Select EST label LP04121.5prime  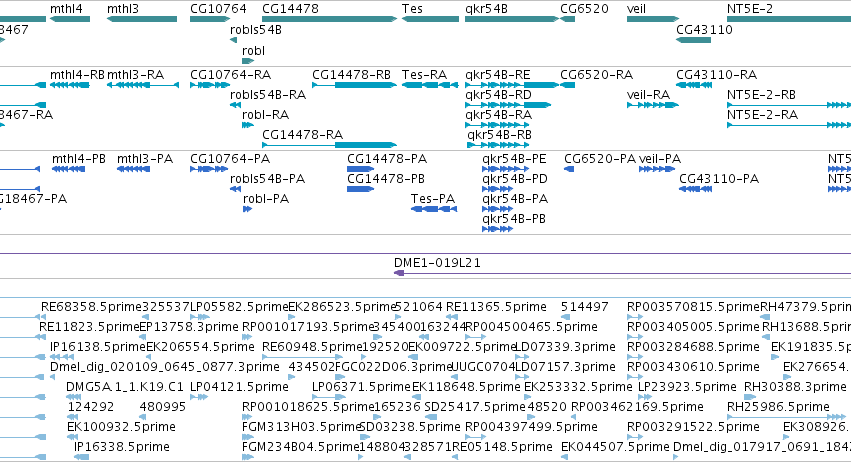(x=239, y=387)
